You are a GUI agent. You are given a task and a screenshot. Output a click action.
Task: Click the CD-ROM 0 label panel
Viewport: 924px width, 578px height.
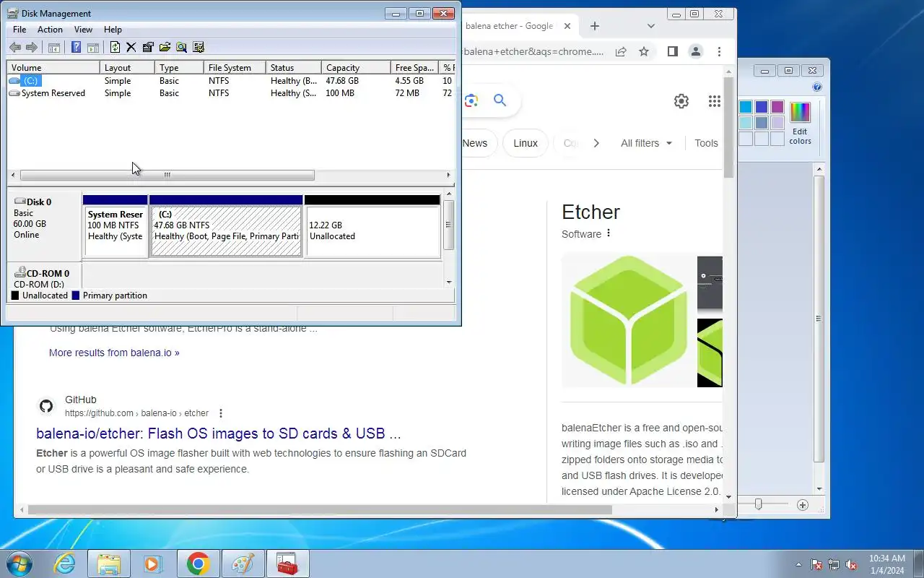click(44, 277)
